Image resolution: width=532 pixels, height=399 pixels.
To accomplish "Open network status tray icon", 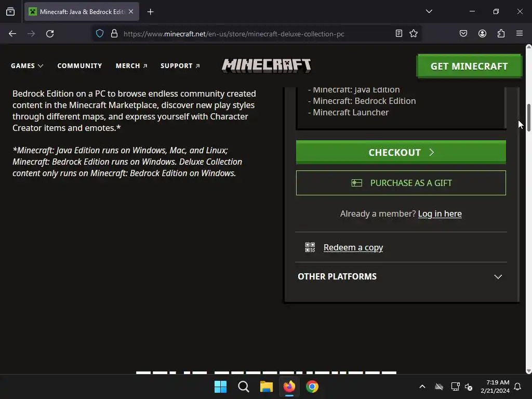I will coord(455,387).
